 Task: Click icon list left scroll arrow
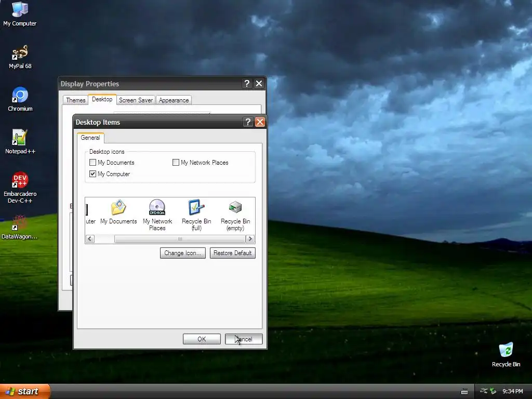pos(90,239)
